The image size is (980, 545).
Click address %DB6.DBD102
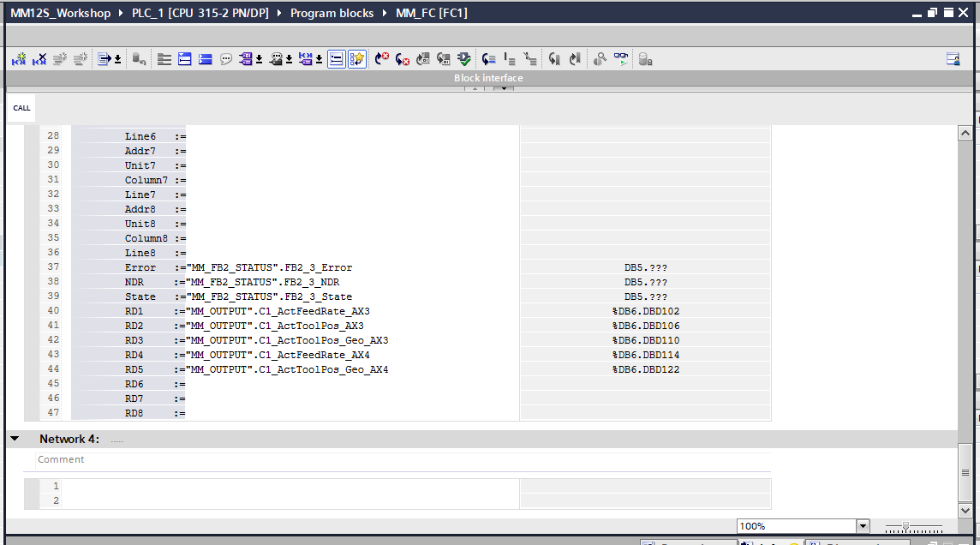click(x=646, y=311)
